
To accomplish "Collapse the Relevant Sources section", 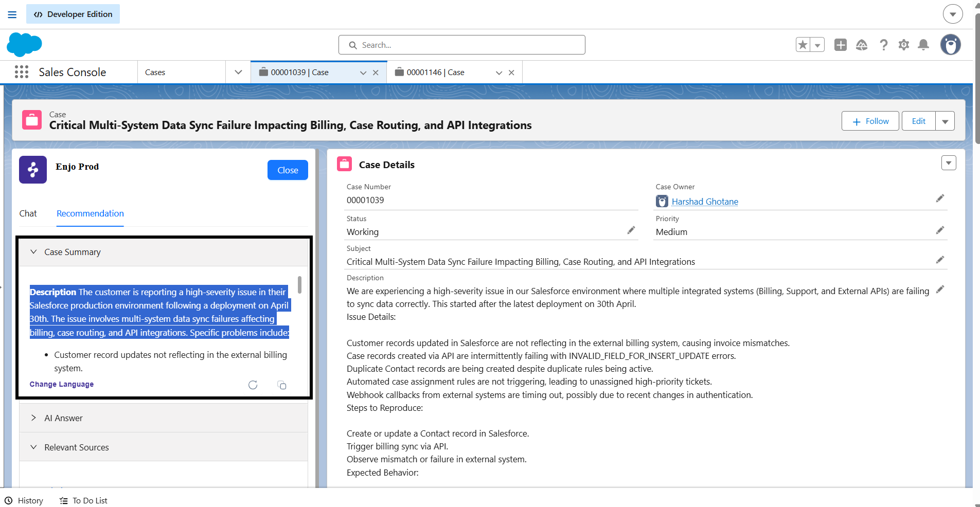I will point(164,447).
